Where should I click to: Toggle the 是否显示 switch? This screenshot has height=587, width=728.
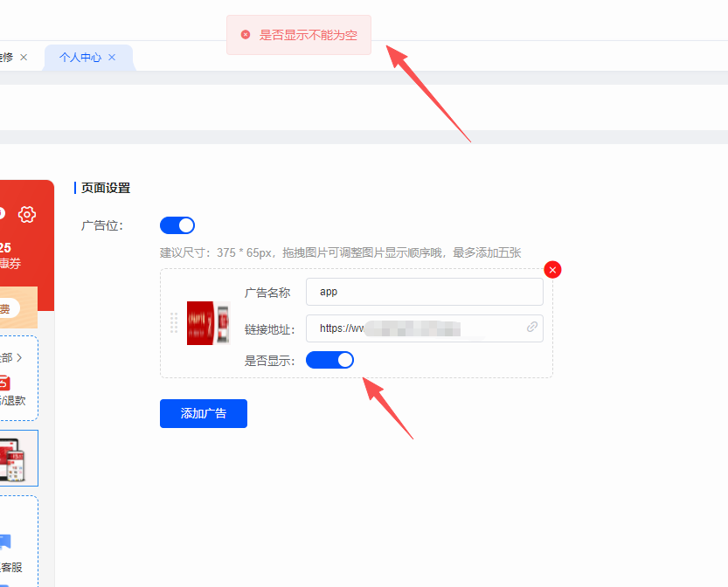(329, 360)
